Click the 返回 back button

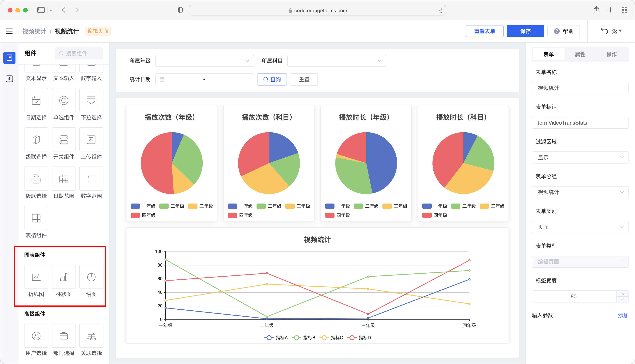tap(611, 31)
